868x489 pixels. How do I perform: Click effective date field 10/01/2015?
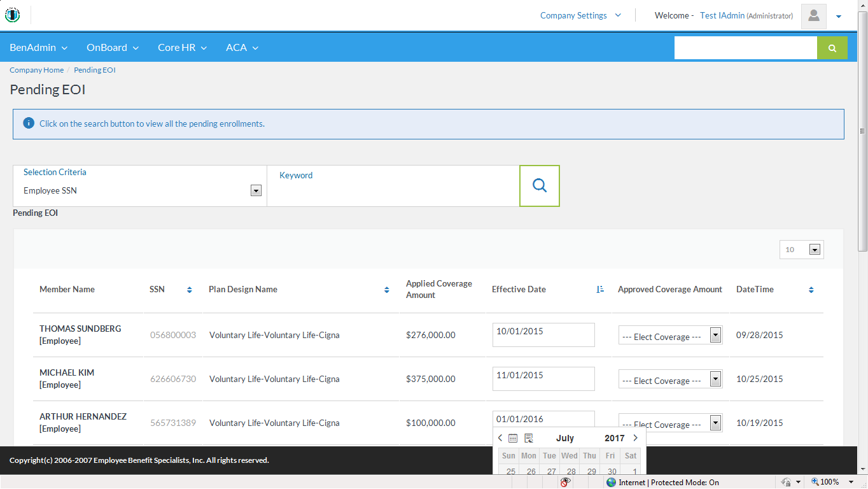pyautogui.click(x=543, y=335)
